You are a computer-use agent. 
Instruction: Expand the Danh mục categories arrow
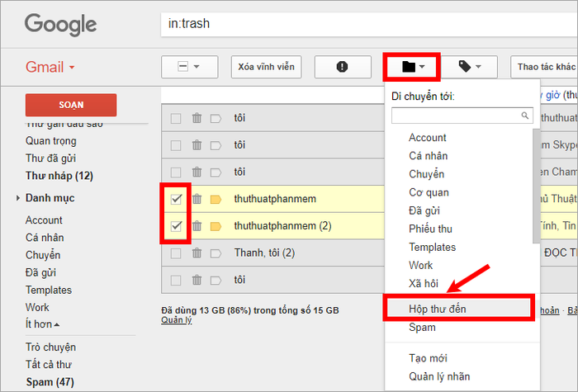17,198
